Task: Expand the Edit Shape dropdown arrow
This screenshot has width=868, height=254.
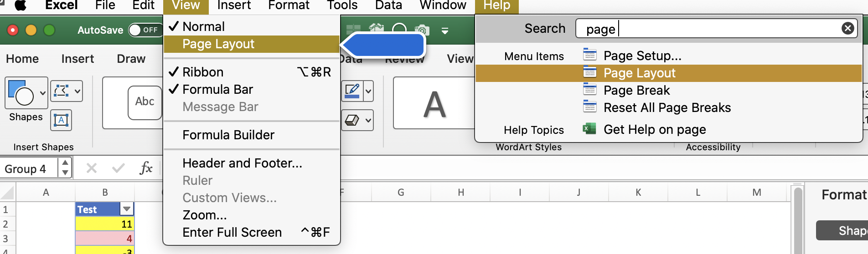Action: 77,91
